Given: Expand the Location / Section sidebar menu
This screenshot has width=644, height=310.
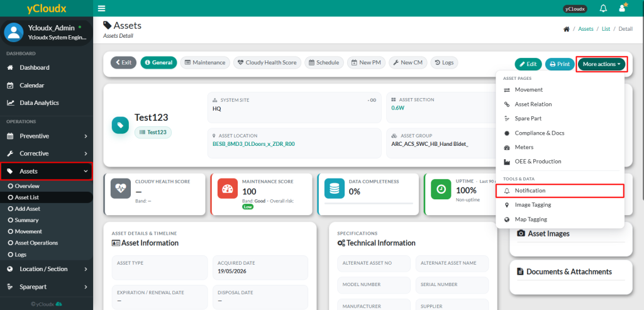Looking at the screenshot, I should pos(47,269).
